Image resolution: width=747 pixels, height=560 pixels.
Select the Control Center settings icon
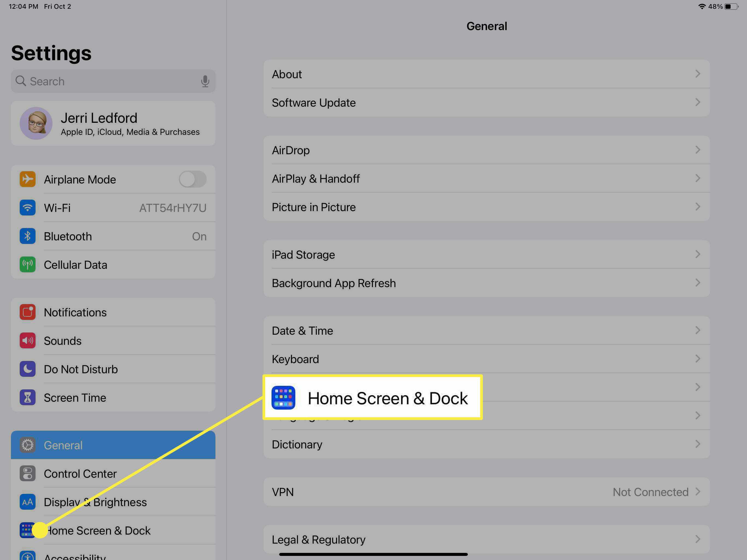click(28, 473)
